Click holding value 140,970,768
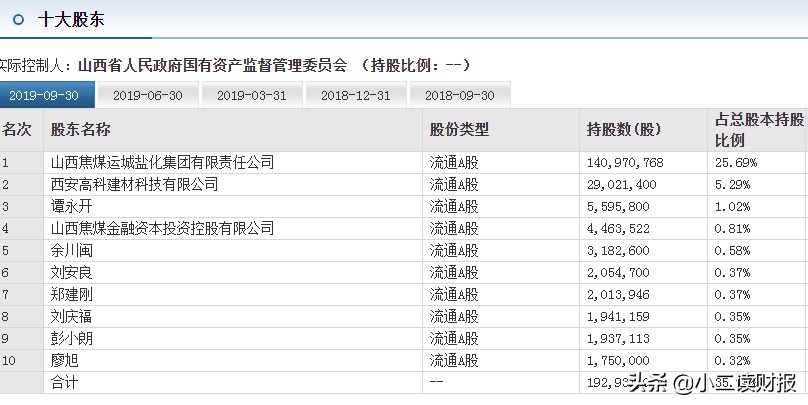This screenshot has height=405, width=808. (625, 163)
